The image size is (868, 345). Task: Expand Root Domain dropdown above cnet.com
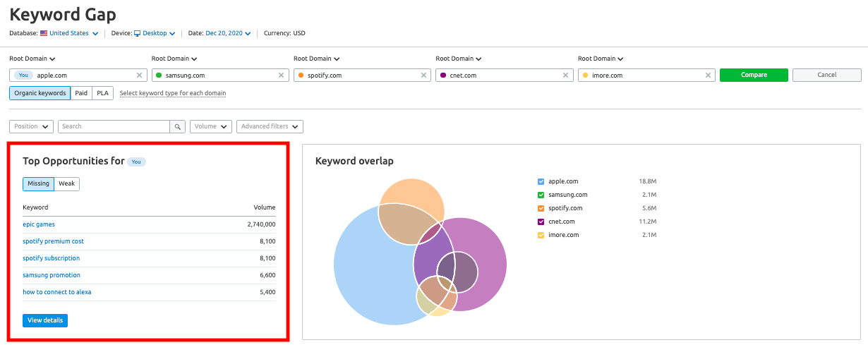tap(459, 59)
